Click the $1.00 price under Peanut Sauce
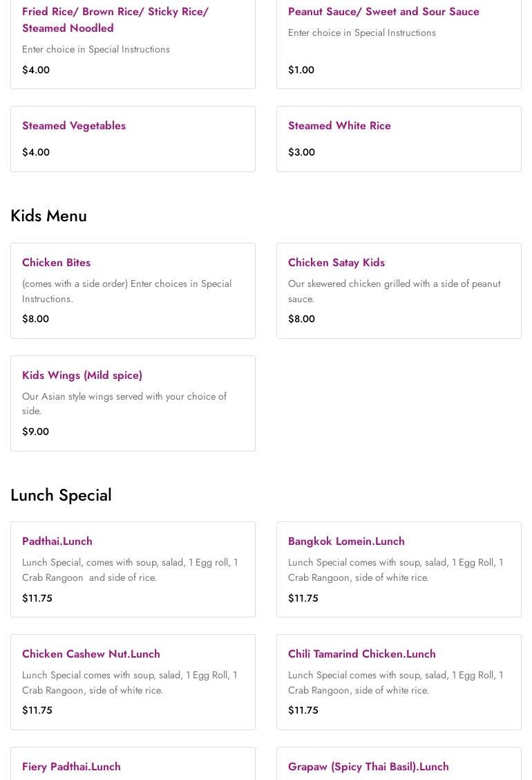 coord(301,70)
